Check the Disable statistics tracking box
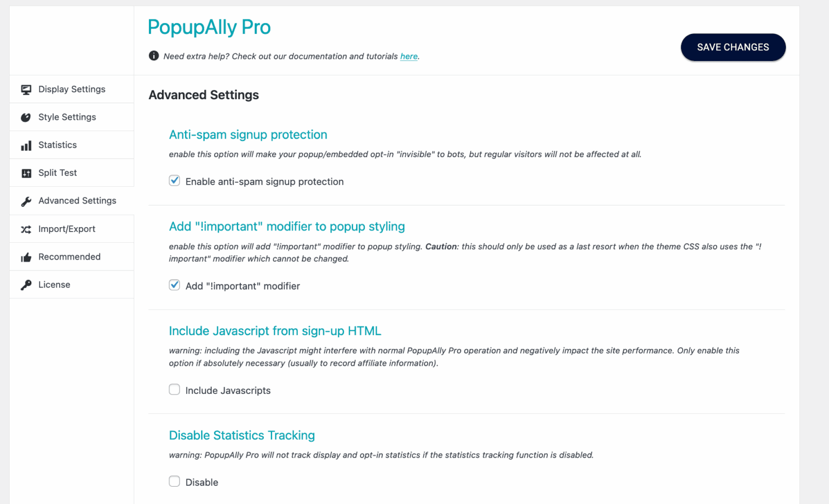Screen dimensions: 829x504 pos(174,481)
